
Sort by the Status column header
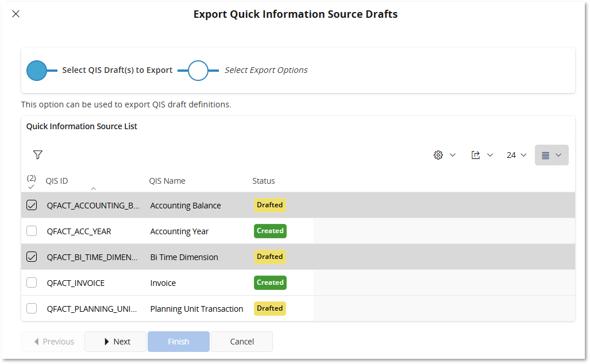tap(263, 181)
